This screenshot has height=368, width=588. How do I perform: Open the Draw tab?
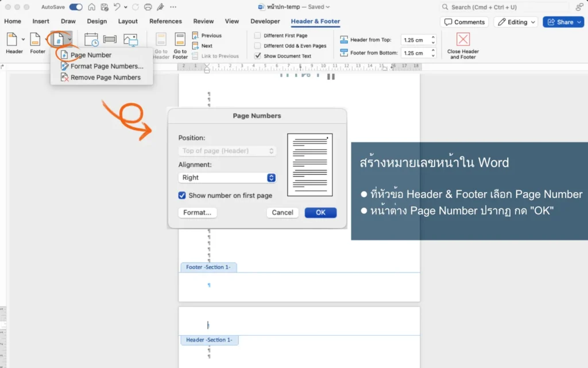[68, 21]
